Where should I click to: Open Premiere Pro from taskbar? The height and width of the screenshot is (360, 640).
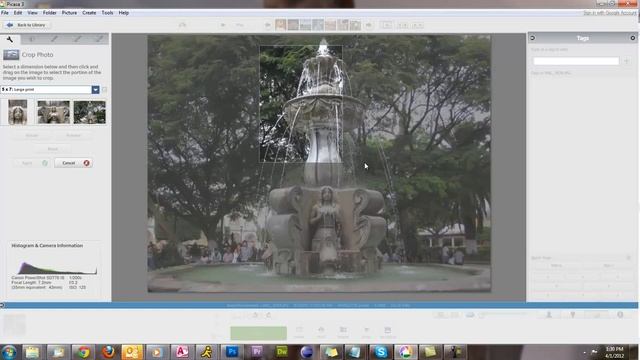257,352
